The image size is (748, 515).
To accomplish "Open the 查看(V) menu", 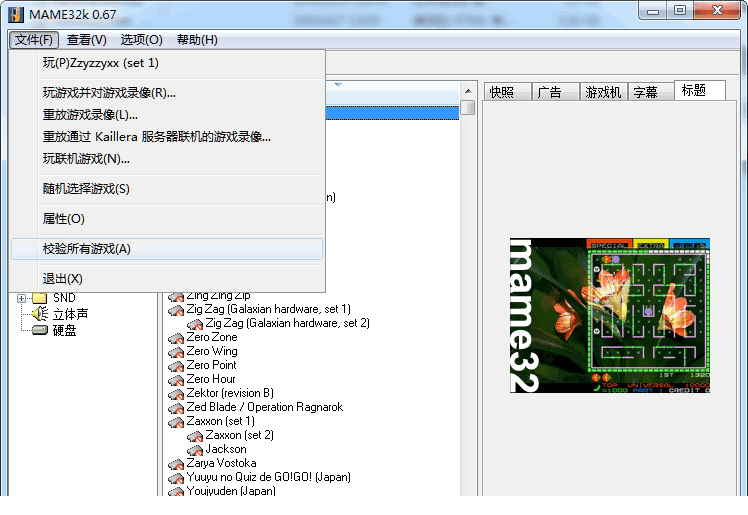I will (x=86, y=40).
